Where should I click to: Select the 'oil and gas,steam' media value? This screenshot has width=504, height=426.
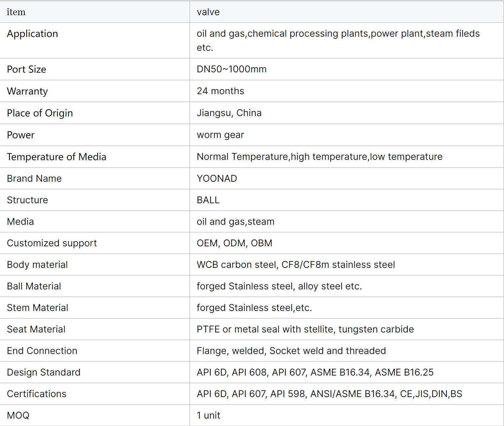tap(236, 221)
